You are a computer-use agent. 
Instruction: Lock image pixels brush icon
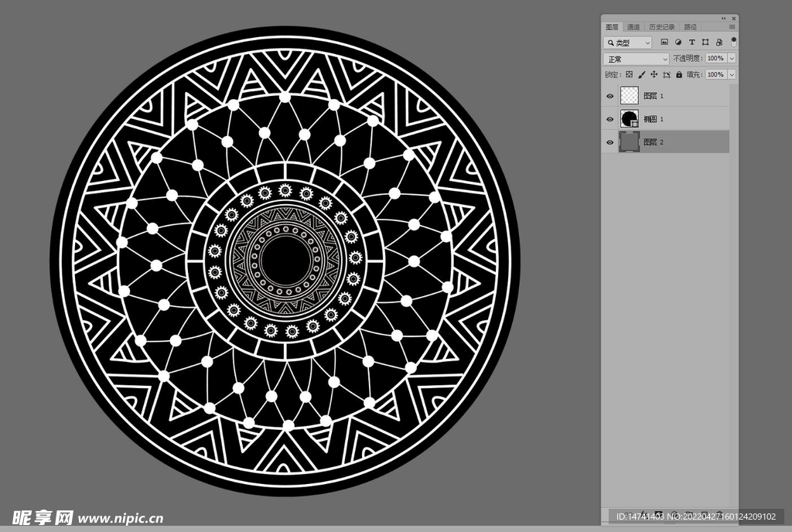[x=641, y=75]
